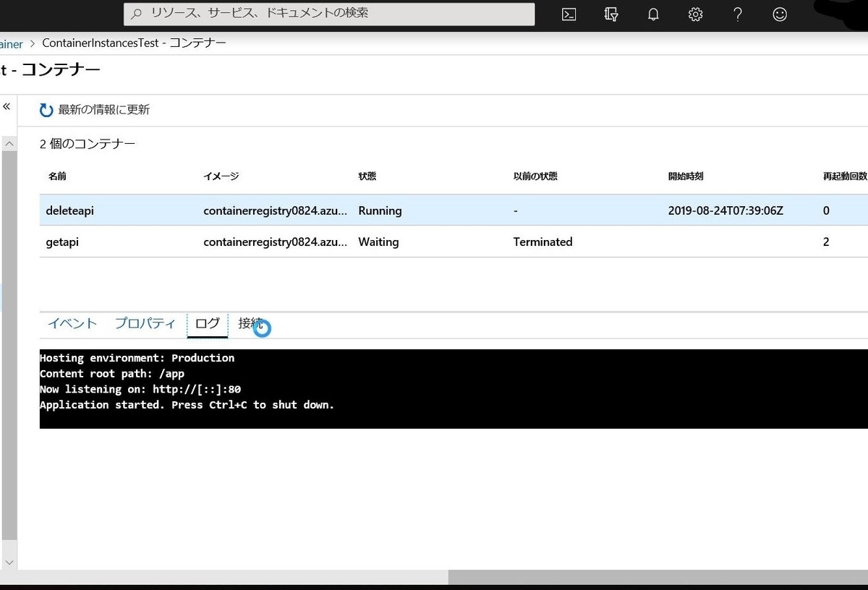Switch to the プロパティ tab

click(x=145, y=323)
